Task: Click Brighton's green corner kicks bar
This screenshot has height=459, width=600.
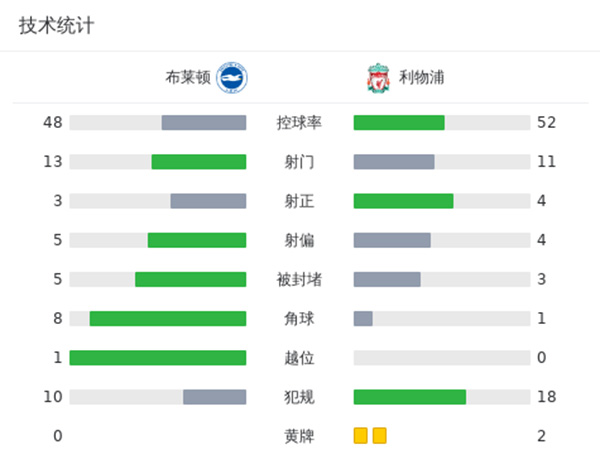Action: (168, 318)
